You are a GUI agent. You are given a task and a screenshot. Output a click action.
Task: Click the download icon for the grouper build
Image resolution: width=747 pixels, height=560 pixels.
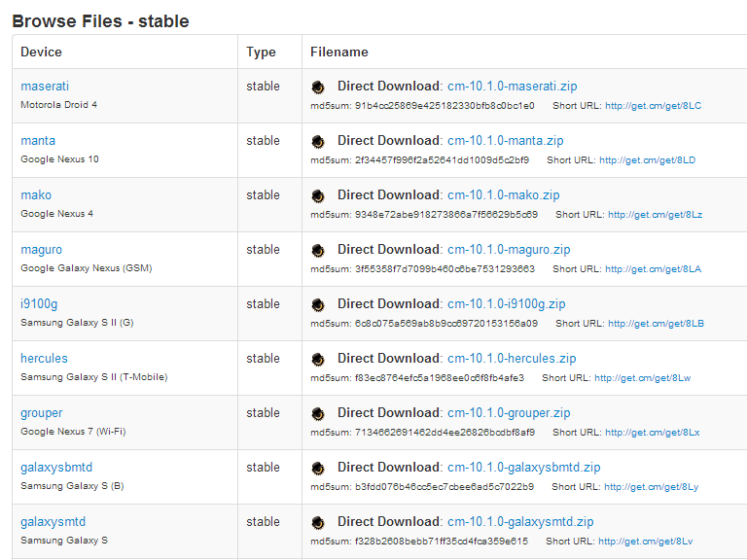[x=318, y=413]
